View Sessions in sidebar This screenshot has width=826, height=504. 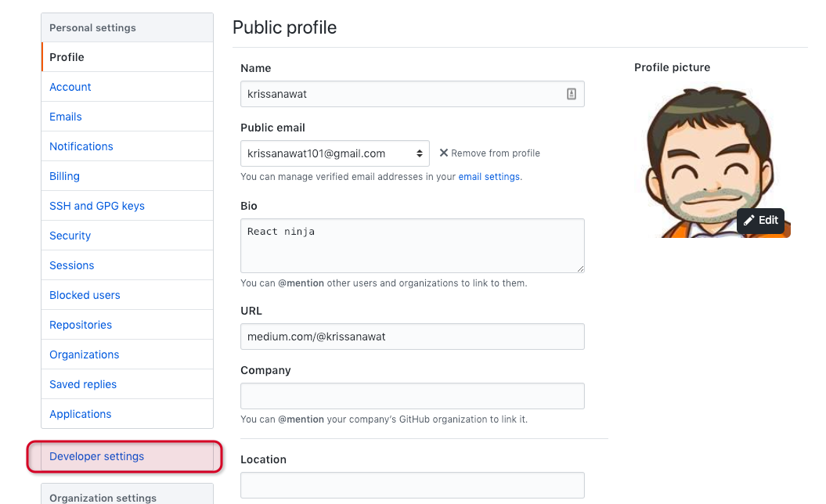pyautogui.click(x=72, y=265)
